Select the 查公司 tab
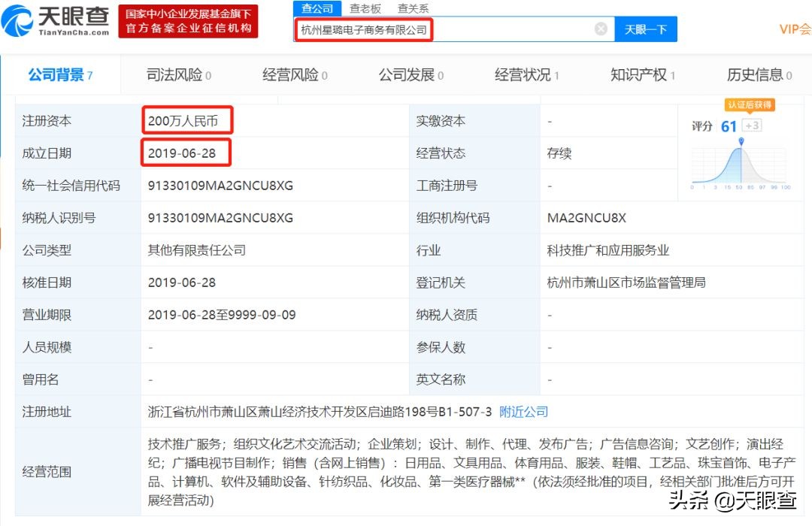 (x=317, y=9)
